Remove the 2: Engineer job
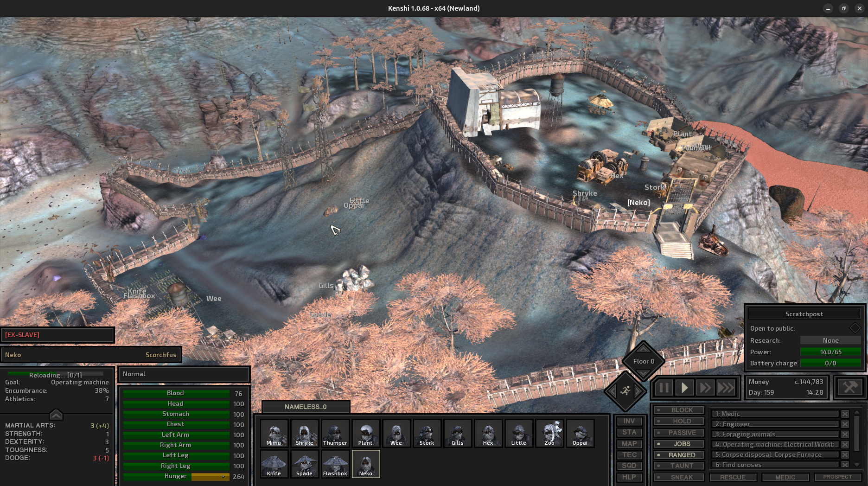 point(845,424)
